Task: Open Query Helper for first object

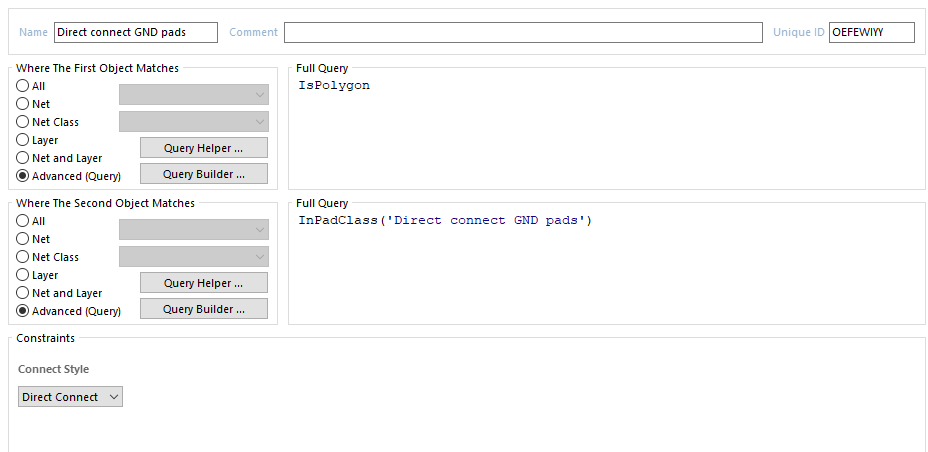Action: (x=204, y=148)
